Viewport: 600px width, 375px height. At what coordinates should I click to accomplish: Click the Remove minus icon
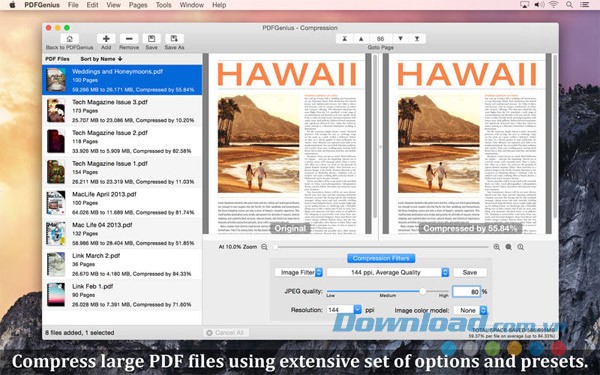point(129,39)
